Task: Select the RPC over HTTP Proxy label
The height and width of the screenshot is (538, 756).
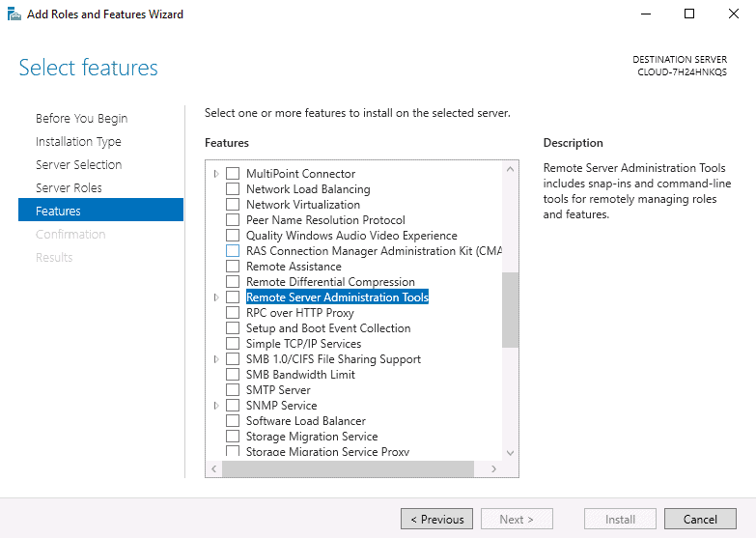Action: (x=300, y=312)
